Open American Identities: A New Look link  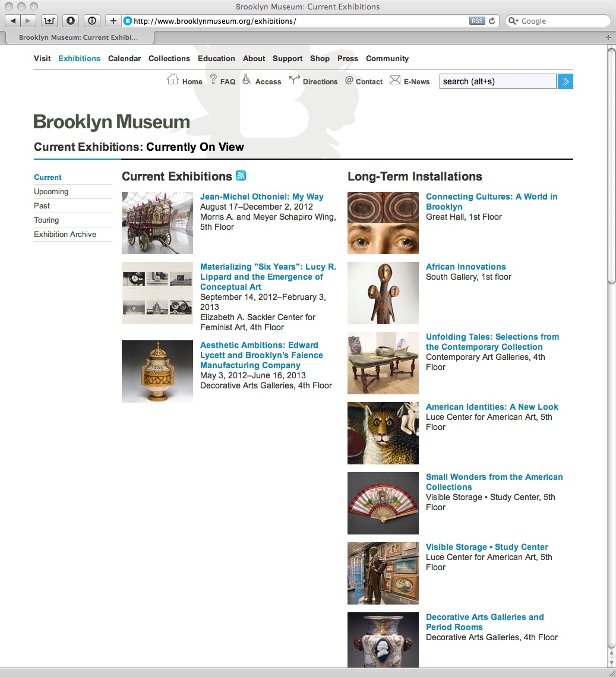point(492,407)
